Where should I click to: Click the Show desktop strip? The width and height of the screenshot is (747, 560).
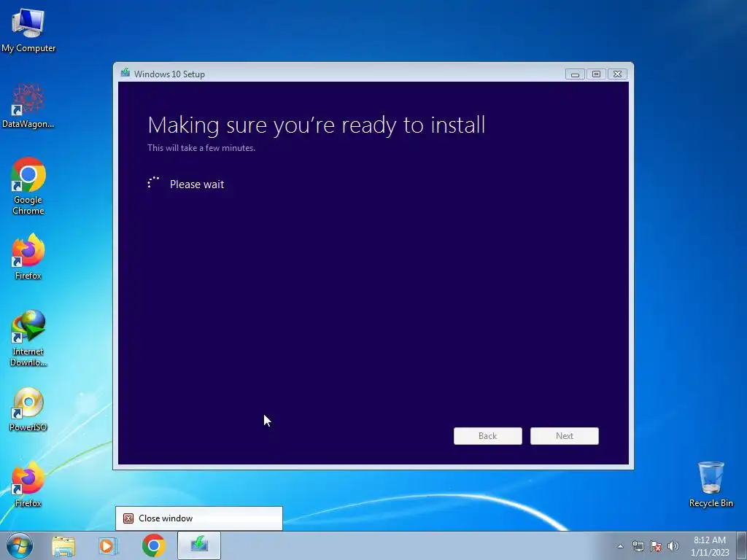click(742, 545)
